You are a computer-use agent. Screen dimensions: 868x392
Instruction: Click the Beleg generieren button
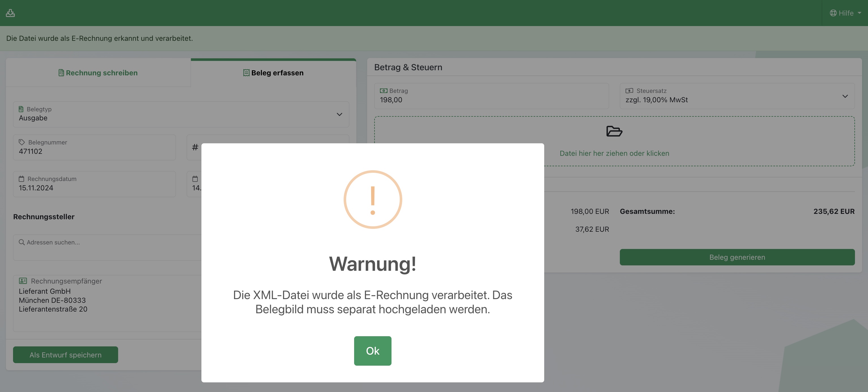(x=737, y=257)
